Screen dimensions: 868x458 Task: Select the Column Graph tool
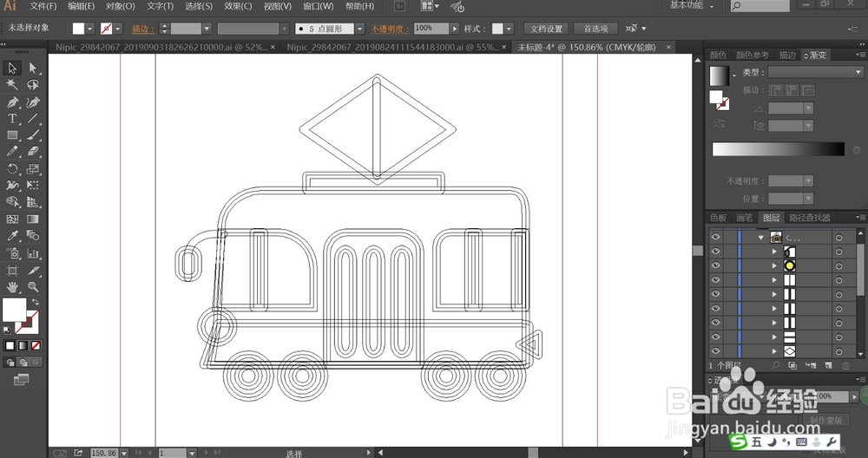33,253
